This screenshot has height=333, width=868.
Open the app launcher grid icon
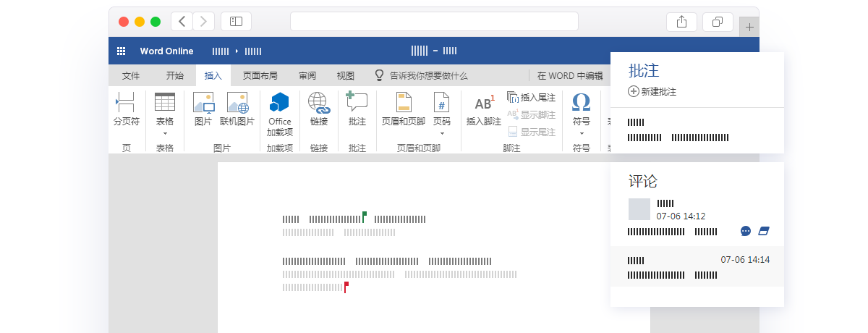point(121,51)
